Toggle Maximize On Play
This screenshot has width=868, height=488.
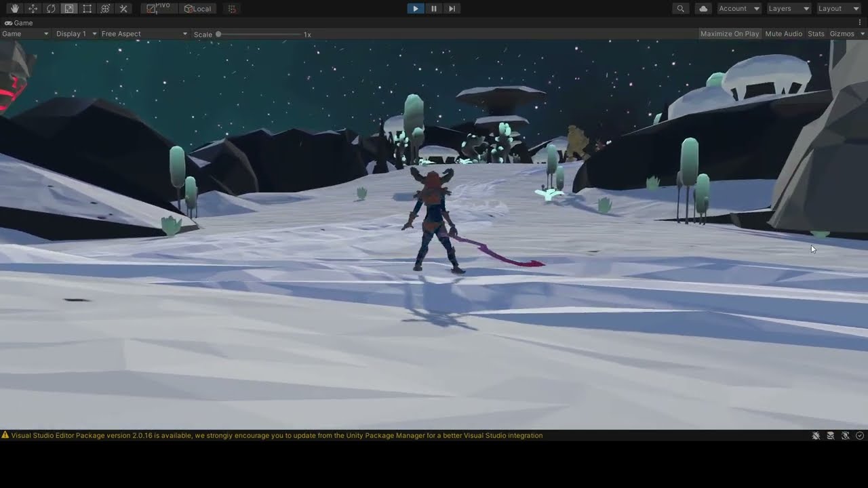pos(730,34)
